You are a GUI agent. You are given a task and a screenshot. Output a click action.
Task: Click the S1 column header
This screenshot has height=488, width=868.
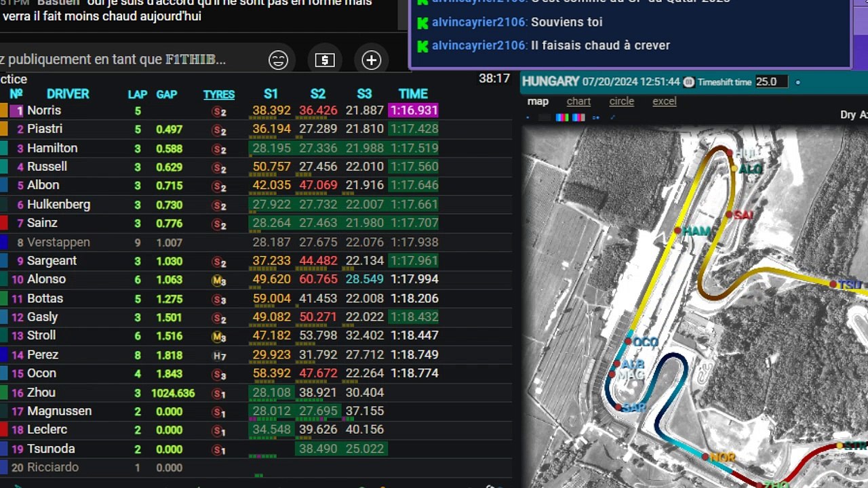(271, 94)
